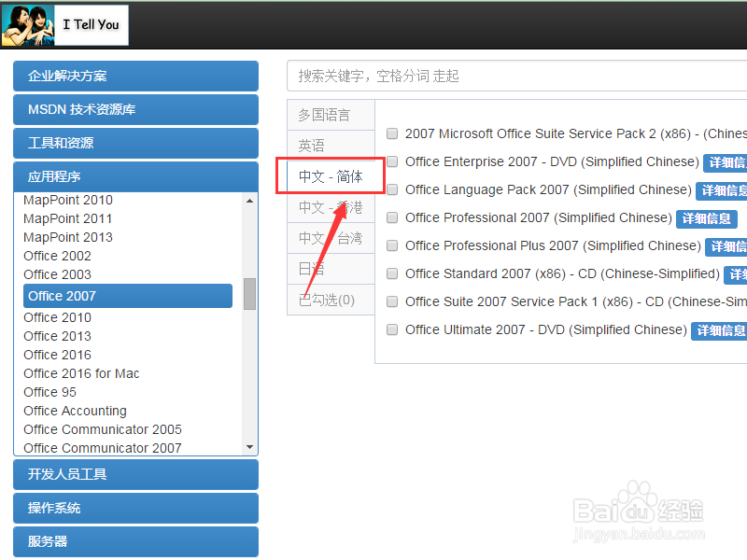Select MapPoint 2013 in the list
The height and width of the screenshot is (560, 747).
(x=68, y=237)
